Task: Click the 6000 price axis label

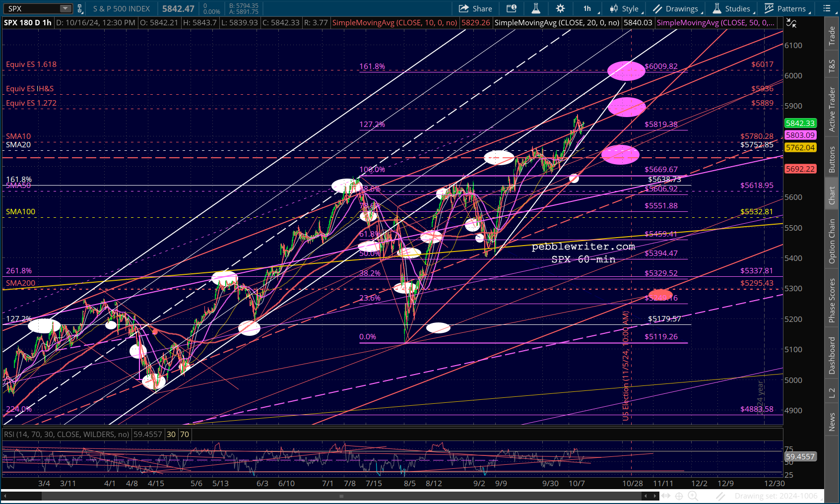Action: pos(793,76)
